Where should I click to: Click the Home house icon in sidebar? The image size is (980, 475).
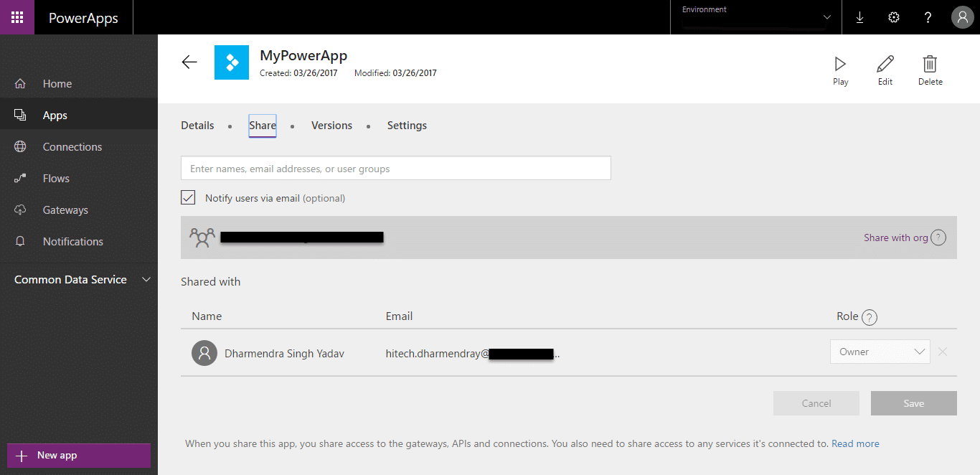20,84
